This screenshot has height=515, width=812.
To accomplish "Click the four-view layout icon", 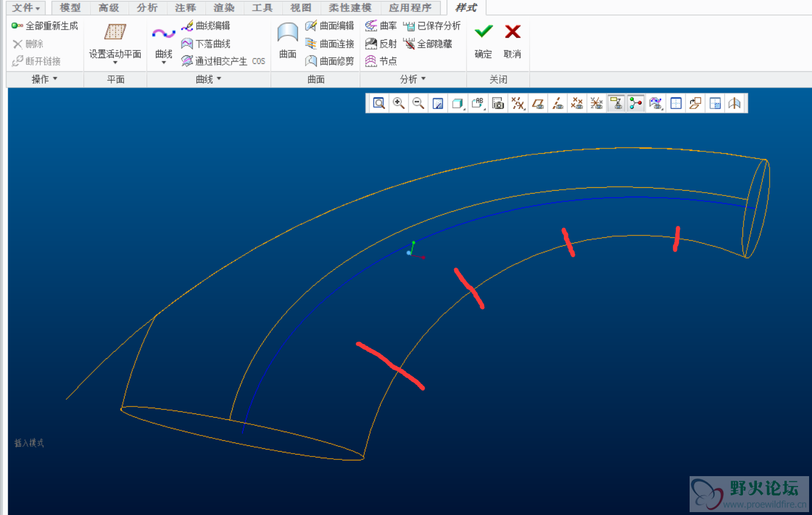I will [676, 103].
